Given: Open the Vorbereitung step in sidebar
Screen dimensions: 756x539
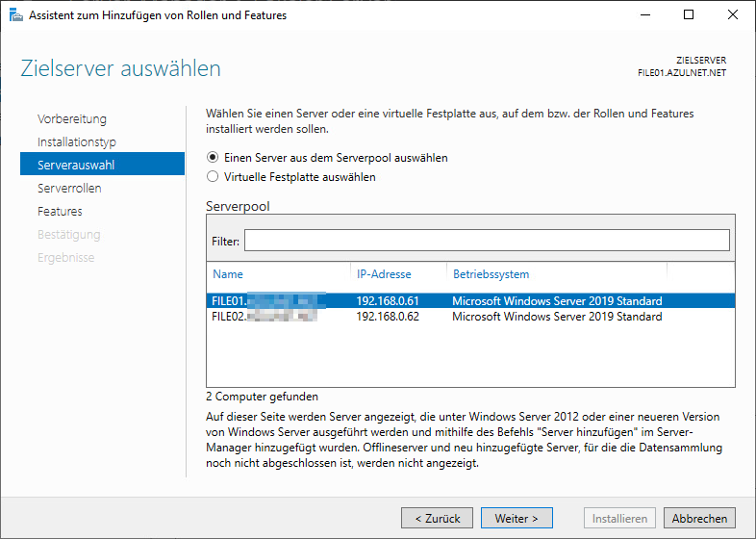Looking at the screenshot, I should [x=72, y=119].
